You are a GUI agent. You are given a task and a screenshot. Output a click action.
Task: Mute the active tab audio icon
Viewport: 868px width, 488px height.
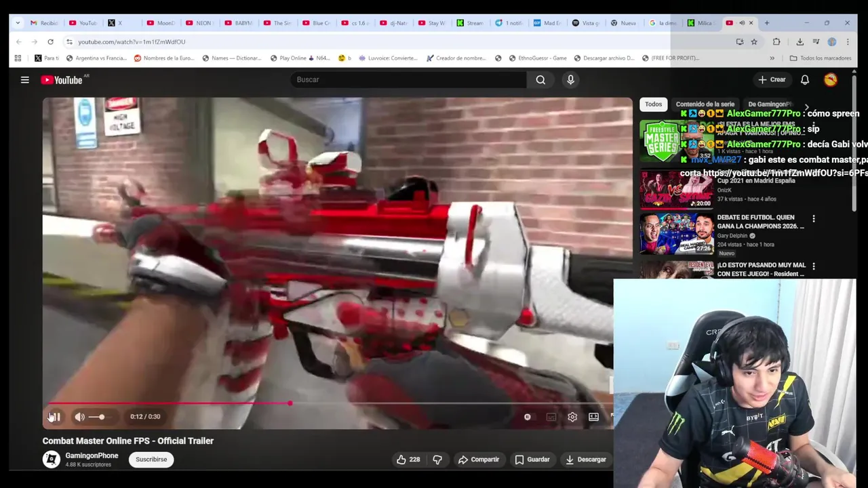pos(741,23)
